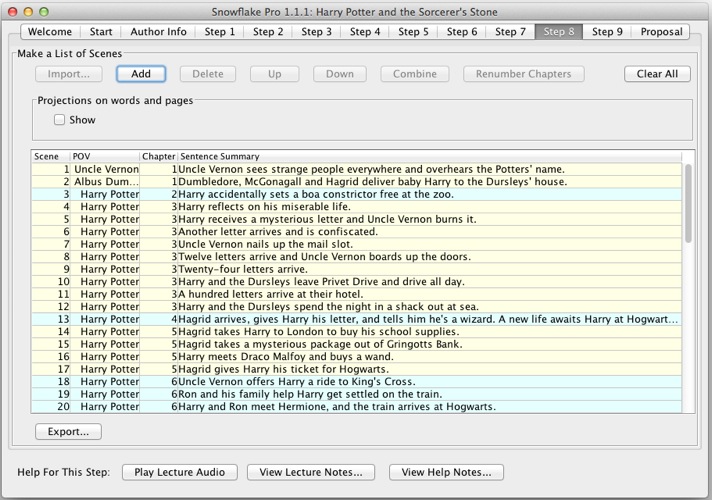
Task: Open View Lecture Notes
Action: tap(311, 472)
